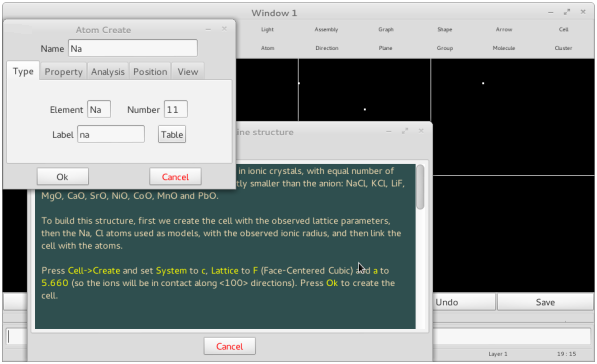Open the Cell menu in Window 1
The height and width of the screenshot is (364, 597).
[563, 29]
